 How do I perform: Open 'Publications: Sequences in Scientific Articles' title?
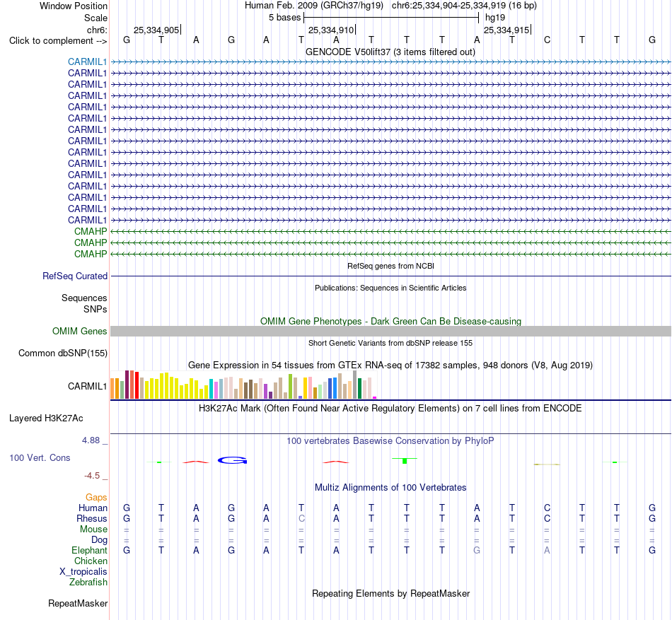tap(390, 288)
